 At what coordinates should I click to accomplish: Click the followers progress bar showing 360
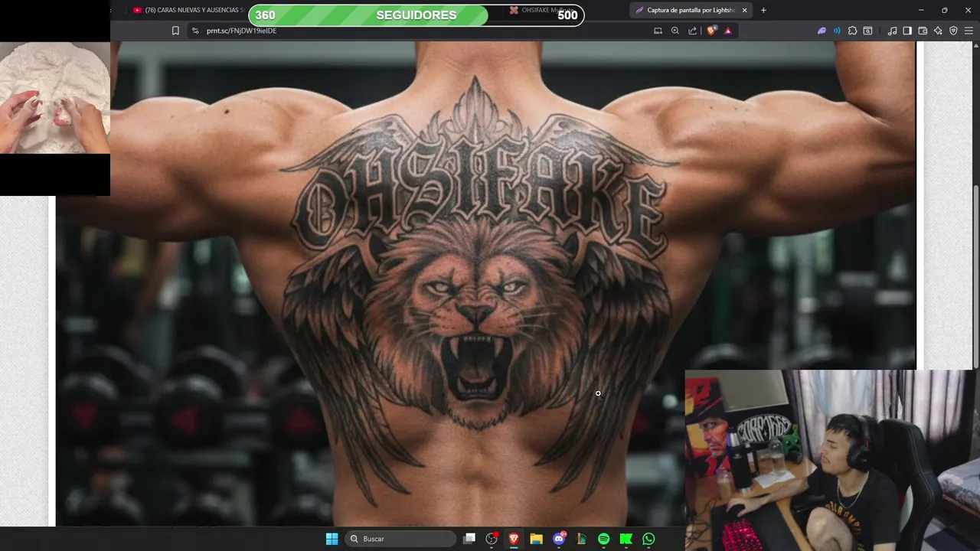pos(416,15)
